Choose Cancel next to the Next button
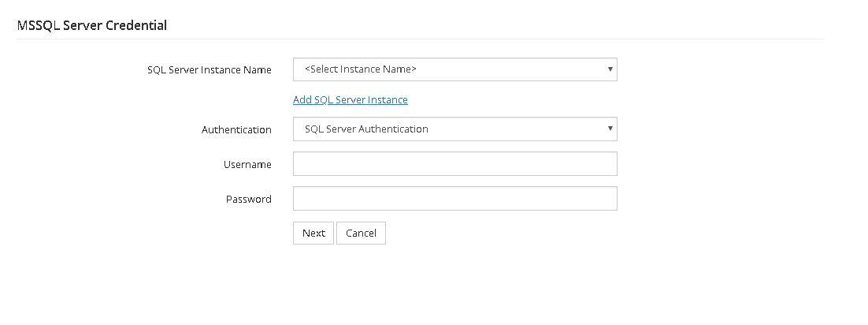The image size is (868, 325). (361, 233)
